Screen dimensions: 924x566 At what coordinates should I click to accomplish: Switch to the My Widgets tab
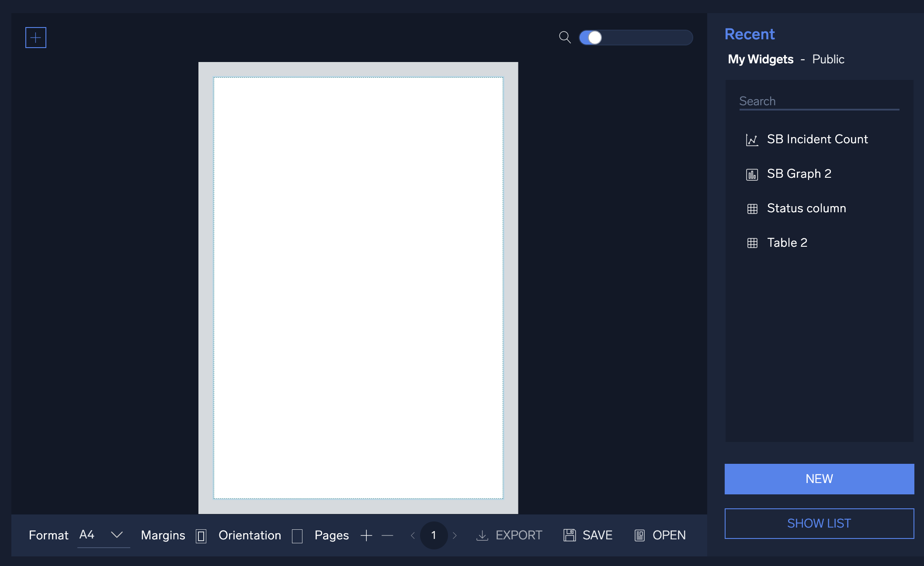tap(761, 59)
